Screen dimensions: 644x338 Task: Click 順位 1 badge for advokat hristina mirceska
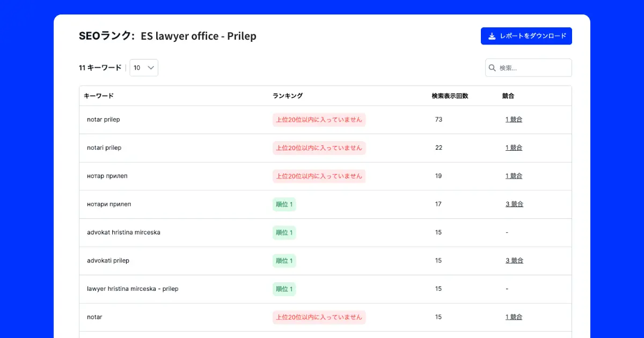[x=284, y=232]
